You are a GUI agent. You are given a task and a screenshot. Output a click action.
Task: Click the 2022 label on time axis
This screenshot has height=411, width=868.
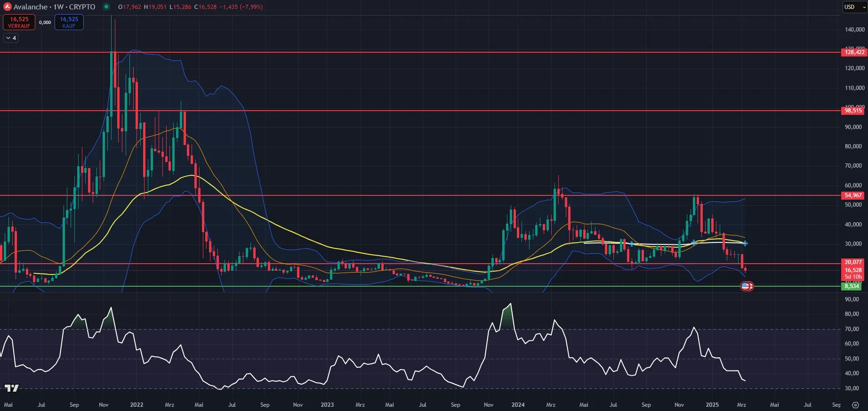point(137,405)
